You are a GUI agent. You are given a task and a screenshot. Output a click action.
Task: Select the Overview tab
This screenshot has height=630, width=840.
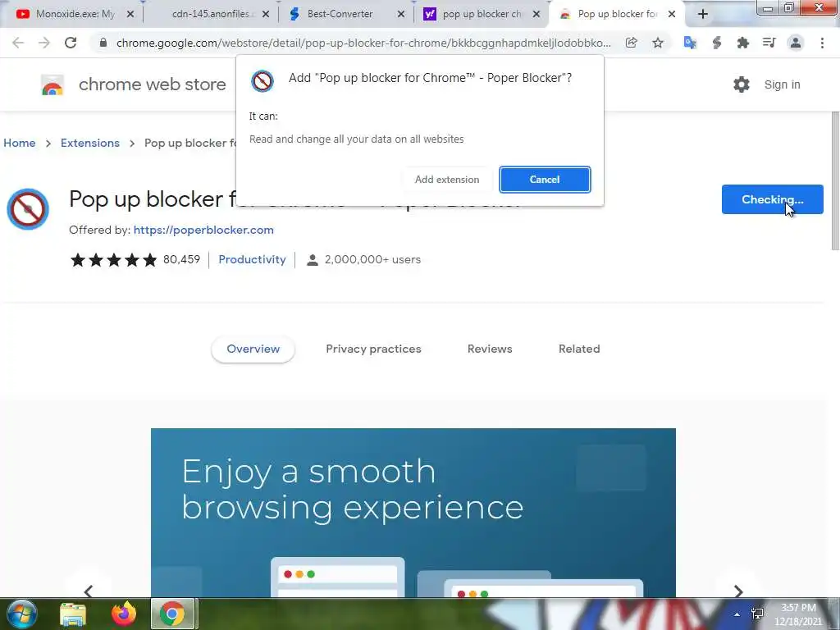[253, 349]
